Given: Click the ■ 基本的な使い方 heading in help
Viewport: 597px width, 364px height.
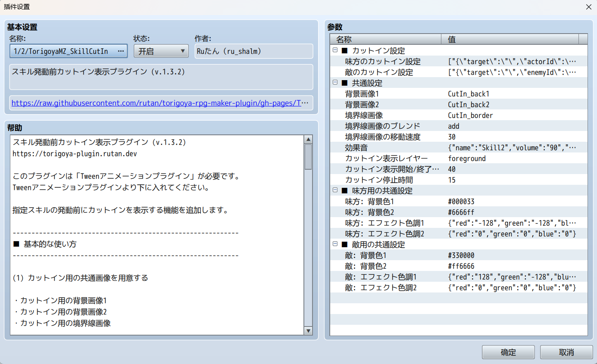Looking at the screenshot, I should pyautogui.click(x=45, y=244).
